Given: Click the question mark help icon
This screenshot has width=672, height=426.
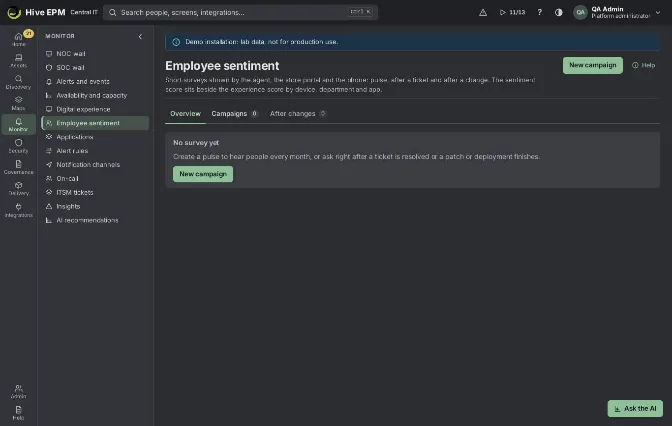Looking at the screenshot, I should [x=540, y=12].
